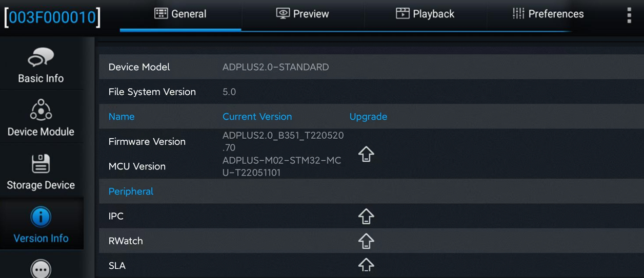Image resolution: width=644 pixels, height=278 pixels.
Task: Switch to the General tab
Action: pyautogui.click(x=180, y=14)
